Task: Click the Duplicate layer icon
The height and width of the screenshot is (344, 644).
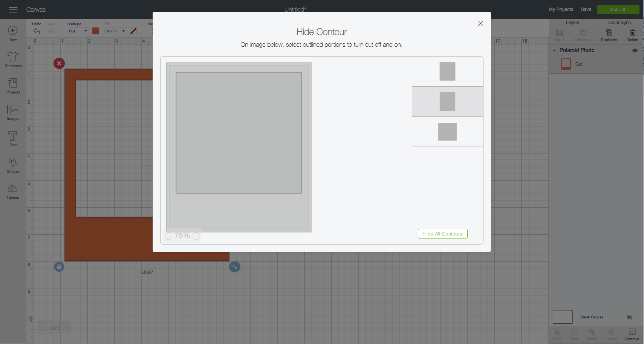Action: (609, 35)
